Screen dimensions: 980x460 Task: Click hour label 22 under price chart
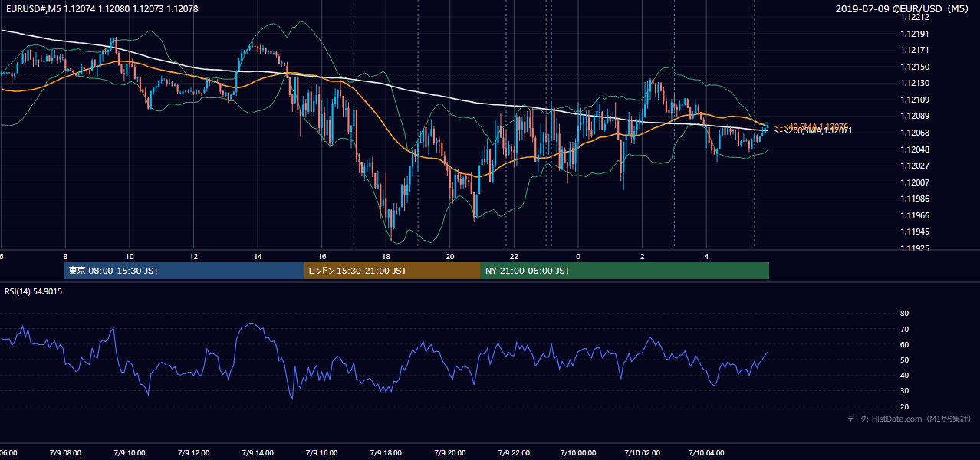click(515, 256)
